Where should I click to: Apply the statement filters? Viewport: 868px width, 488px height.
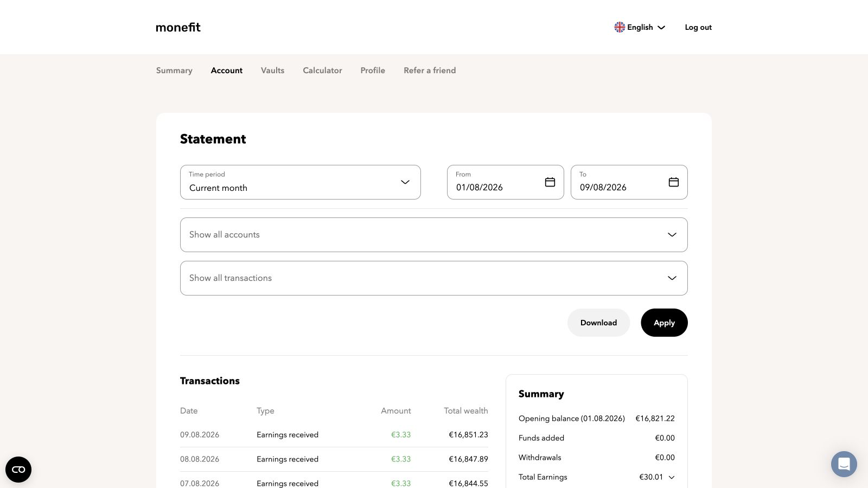click(x=664, y=323)
